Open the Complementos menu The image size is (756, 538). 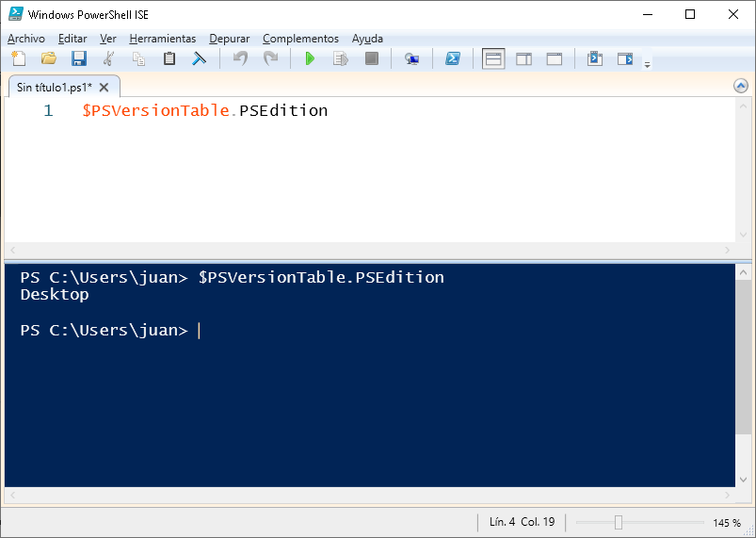tap(300, 39)
